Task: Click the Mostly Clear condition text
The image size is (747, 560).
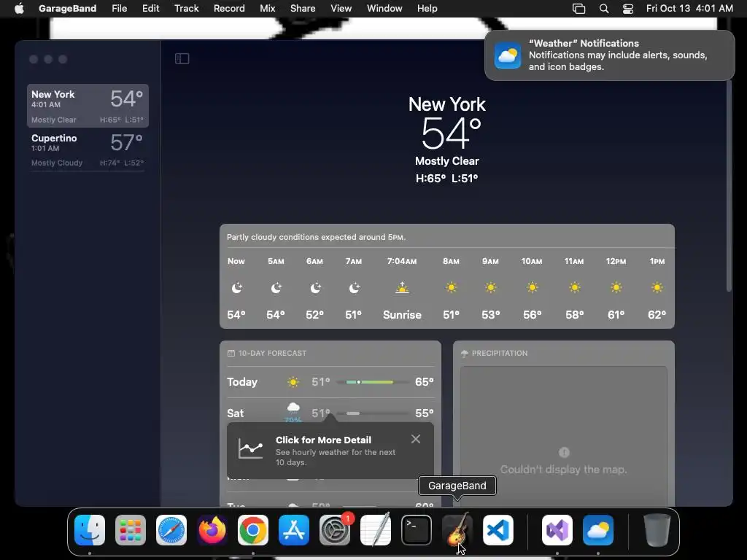Action: [447, 161]
